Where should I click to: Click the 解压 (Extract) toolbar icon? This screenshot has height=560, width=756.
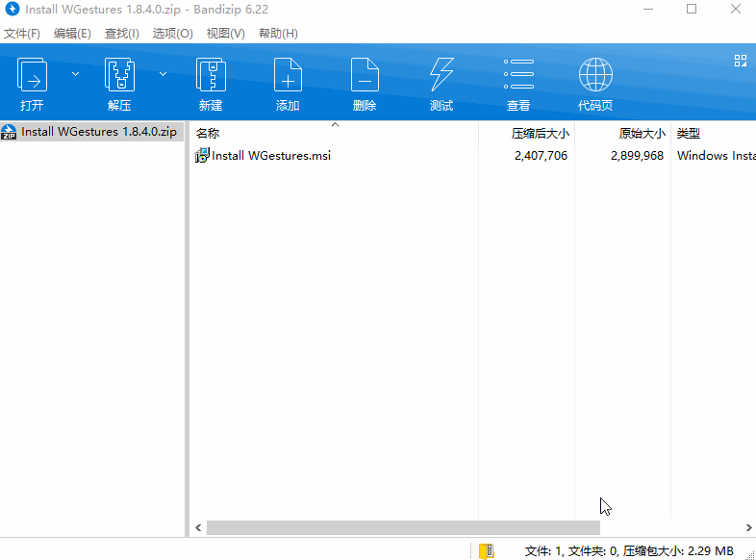pyautogui.click(x=119, y=74)
